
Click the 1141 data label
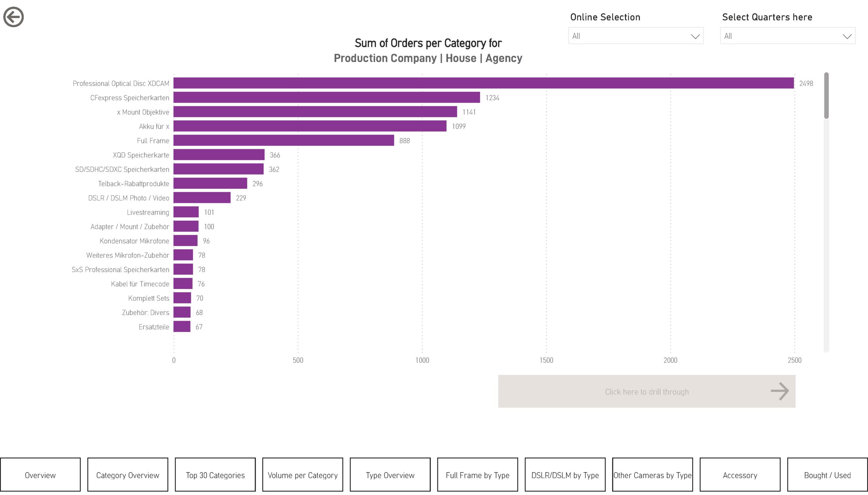tap(469, 112)
